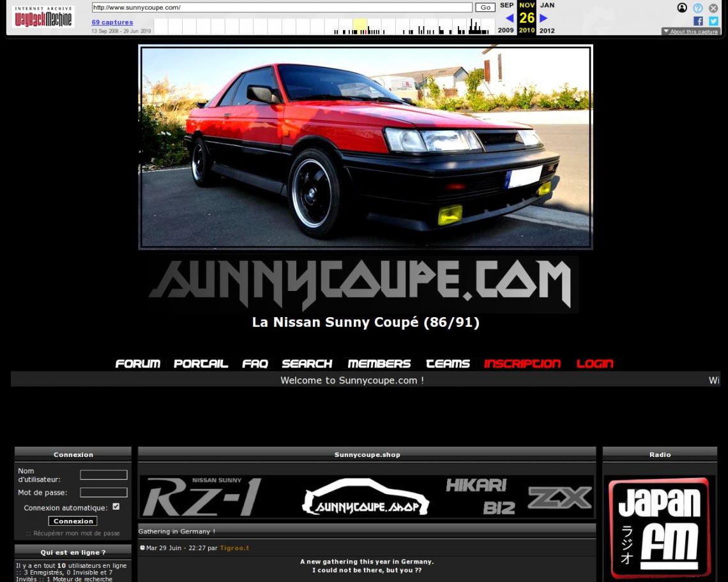Open the Japan FM radio logo
The image size is (728, 582).
point(660,528)
